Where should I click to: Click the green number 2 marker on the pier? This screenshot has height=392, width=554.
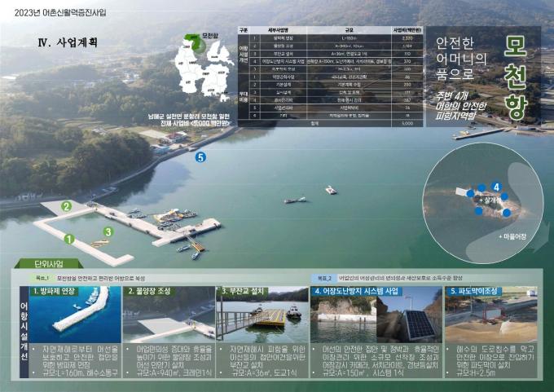pos(66,207)
